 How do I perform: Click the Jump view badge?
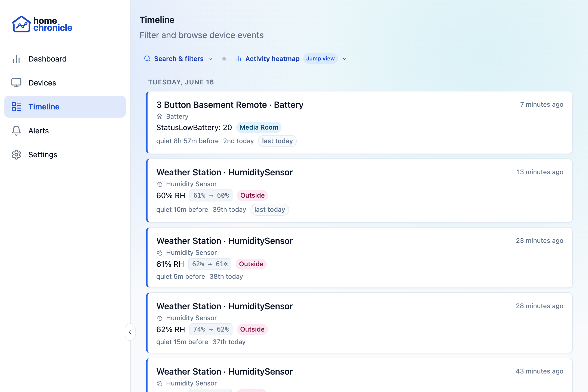coord(320,59)
